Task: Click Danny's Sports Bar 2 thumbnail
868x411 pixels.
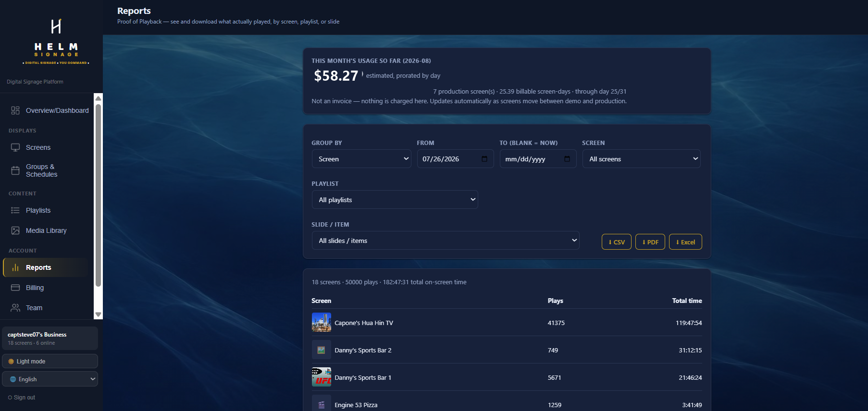Action: coord(321,350)
